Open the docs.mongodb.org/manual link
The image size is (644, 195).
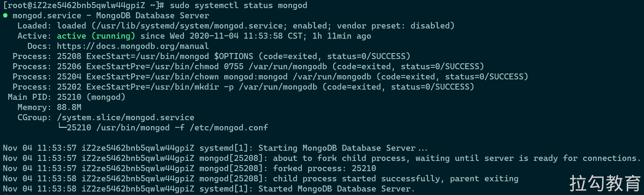click(133, 46)
